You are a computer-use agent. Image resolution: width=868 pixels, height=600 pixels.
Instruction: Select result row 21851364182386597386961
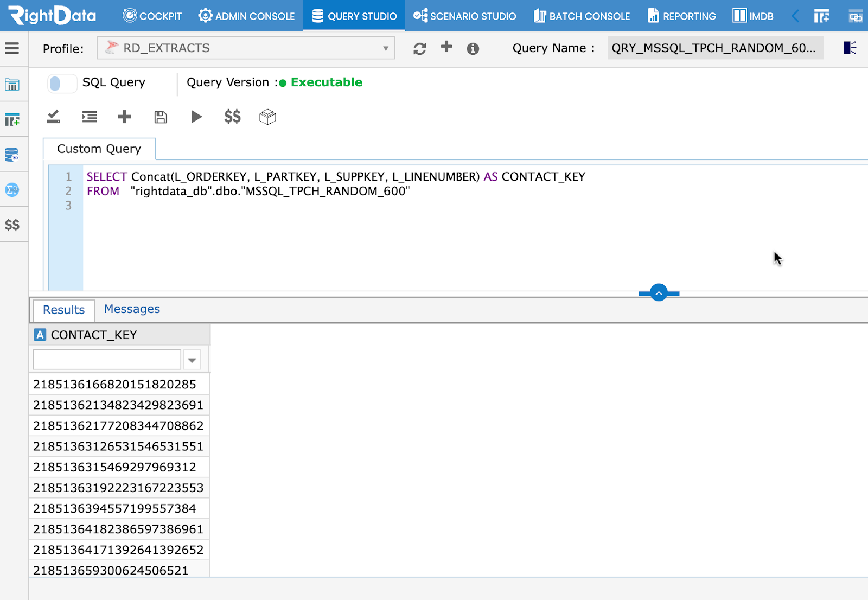[x=119, y=528]
